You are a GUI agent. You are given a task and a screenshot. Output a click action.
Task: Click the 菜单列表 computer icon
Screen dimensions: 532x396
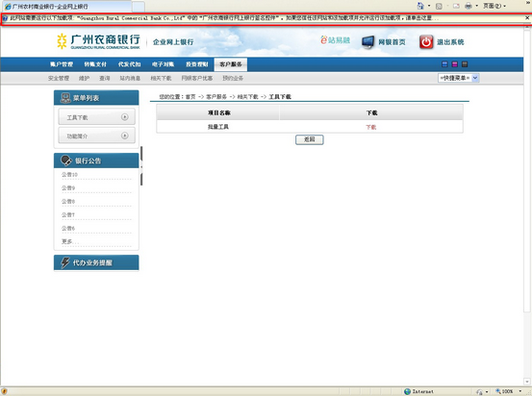pos(65,98)
